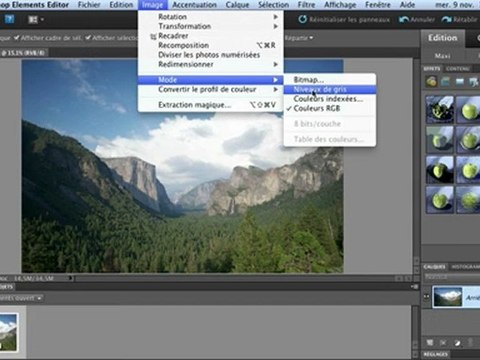480x360 pixels.
Task: Click the blue help icon in the top bar
Action: 9,19
